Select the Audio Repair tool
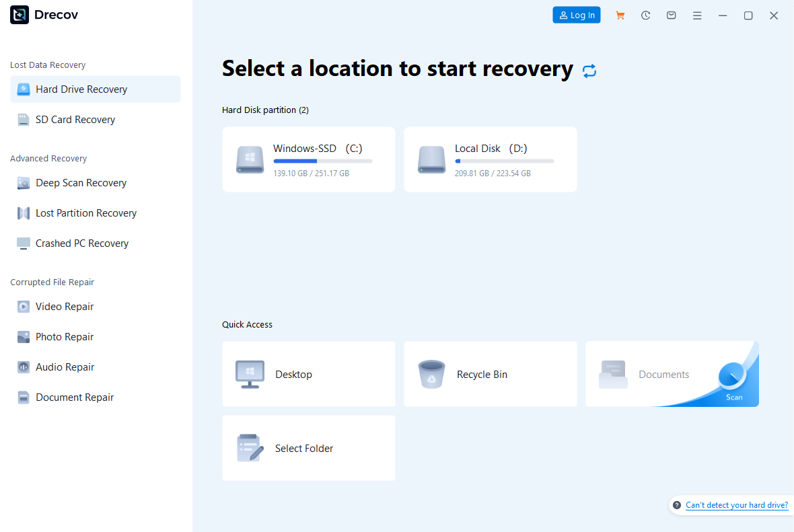This screenshot has width=794, height=532. 64,367
